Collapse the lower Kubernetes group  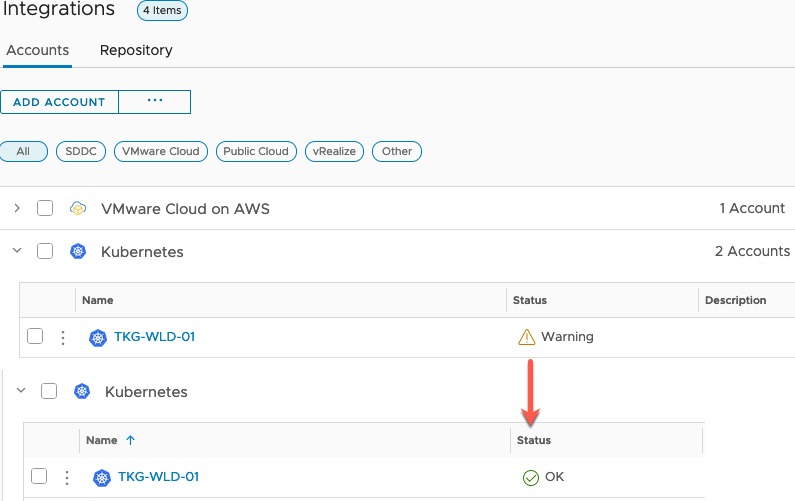coord(21,390)
